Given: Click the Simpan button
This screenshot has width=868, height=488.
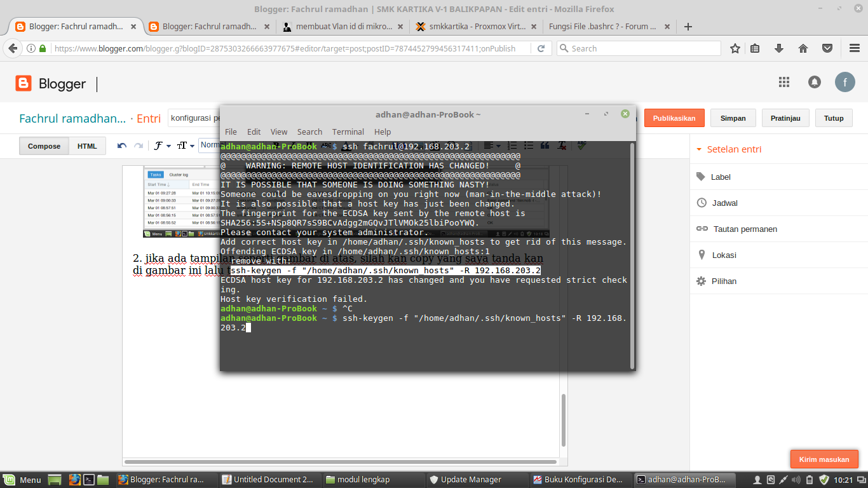Looking at the screenshot, I should [x=733, y=118].
